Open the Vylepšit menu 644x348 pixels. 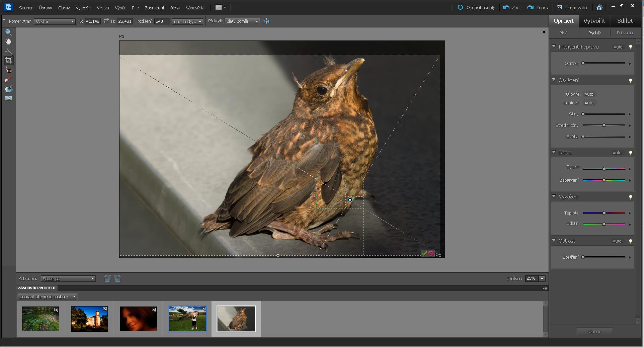[x=83, y=8]
